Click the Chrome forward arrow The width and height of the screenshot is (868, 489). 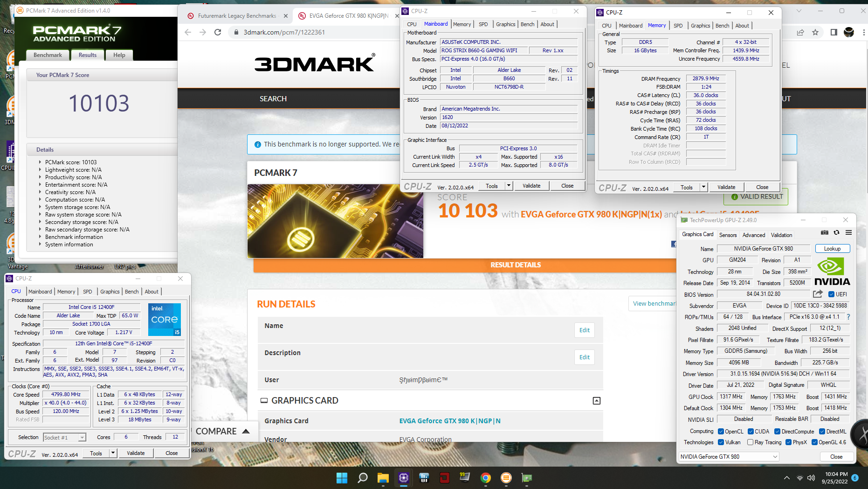(203, 32)
